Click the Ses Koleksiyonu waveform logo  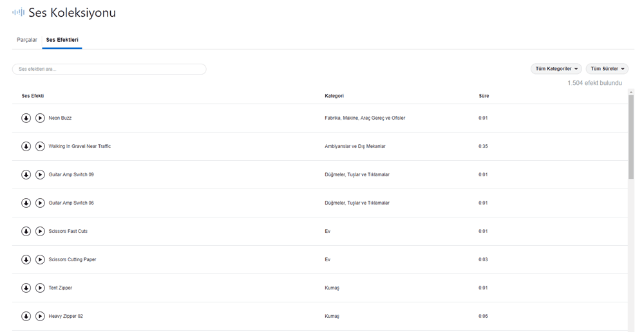tap(18, 12)
